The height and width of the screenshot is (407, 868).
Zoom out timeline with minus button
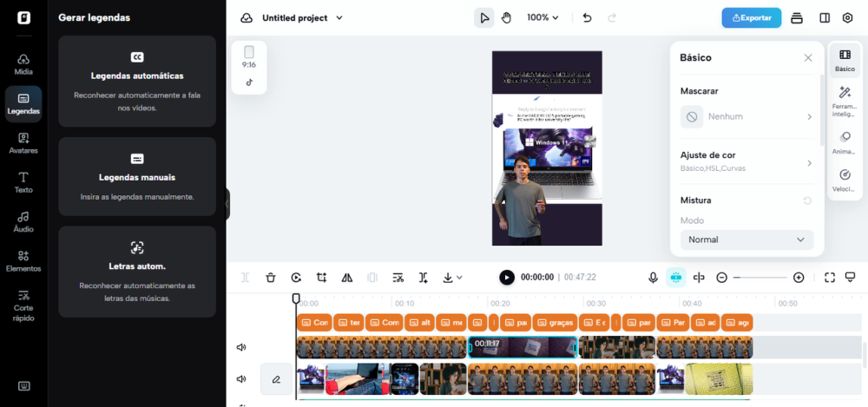[721, 278]
